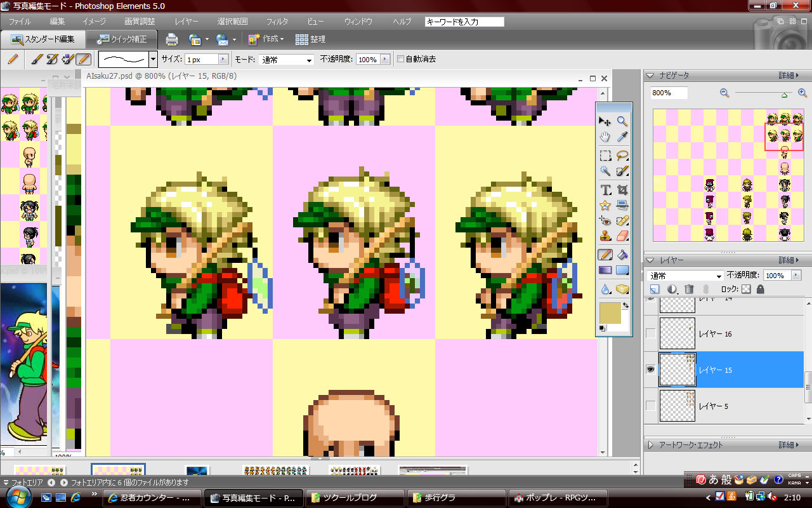Open the フィルタ menu
The height and width of the screenshot is (508, 812).
point(277,22)
